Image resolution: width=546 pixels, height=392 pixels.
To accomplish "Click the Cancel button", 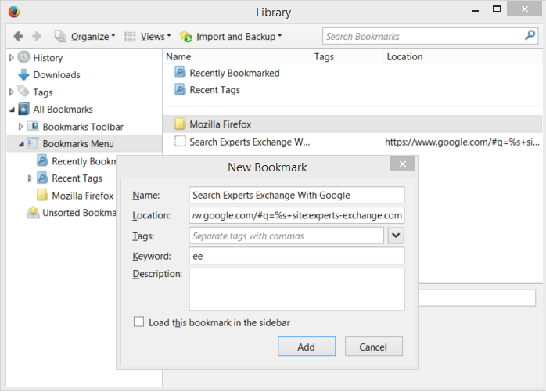I will pyautogui.click(x=374, y=347).
